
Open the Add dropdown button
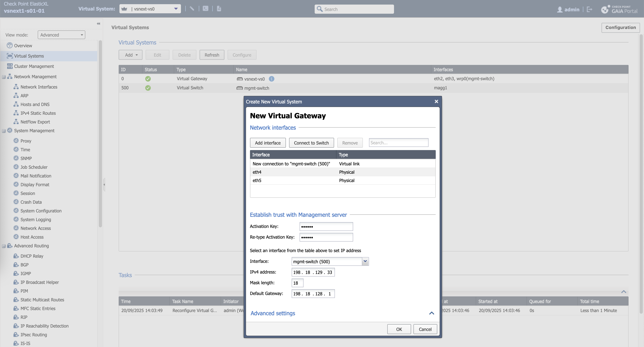pos(131,55)
